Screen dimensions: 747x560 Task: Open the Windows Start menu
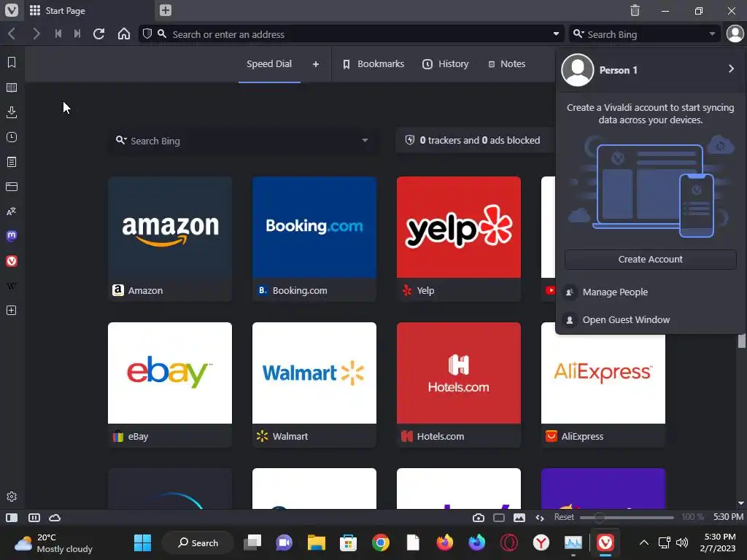click(142, 542)
